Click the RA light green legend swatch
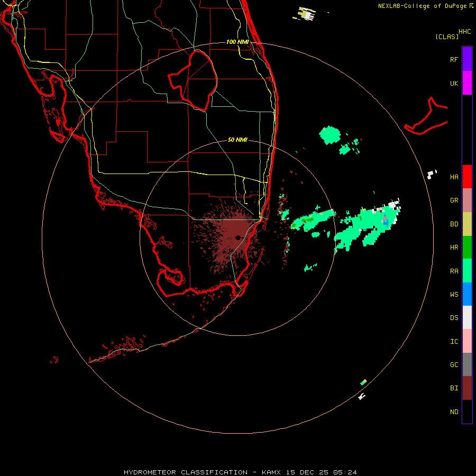 pyautogui.click(x=467, y=271)
